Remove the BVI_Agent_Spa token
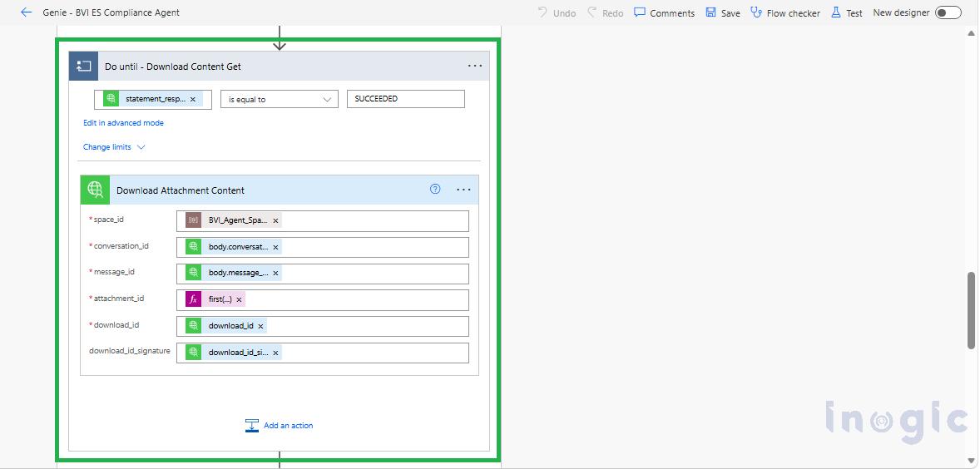 [275, 221]
